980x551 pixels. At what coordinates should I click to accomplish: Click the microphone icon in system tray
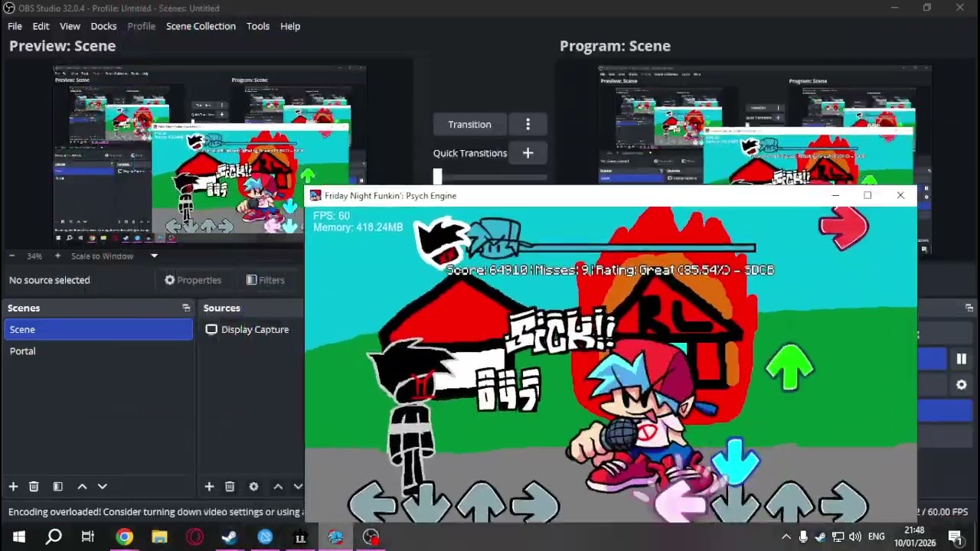coord(803,537)
